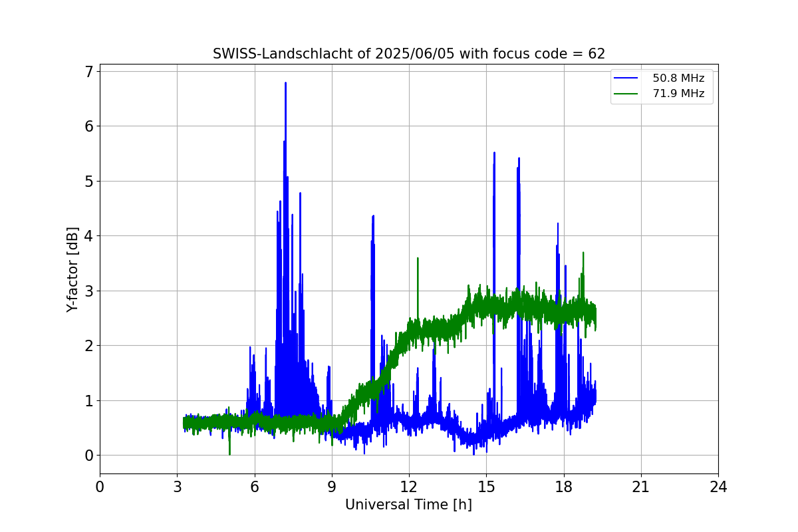
Task: Click the plot title mentioning SWISS-Landschlacht
Action: pos(409,54)
